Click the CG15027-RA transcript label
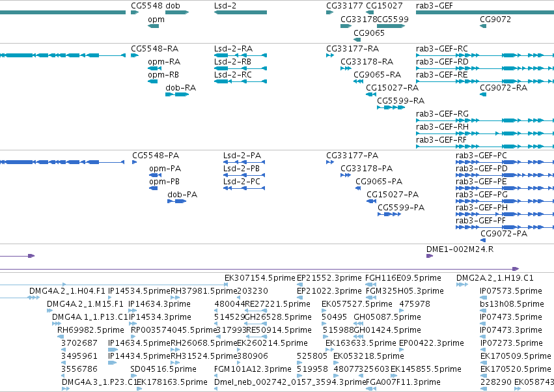 click(392, 88)
